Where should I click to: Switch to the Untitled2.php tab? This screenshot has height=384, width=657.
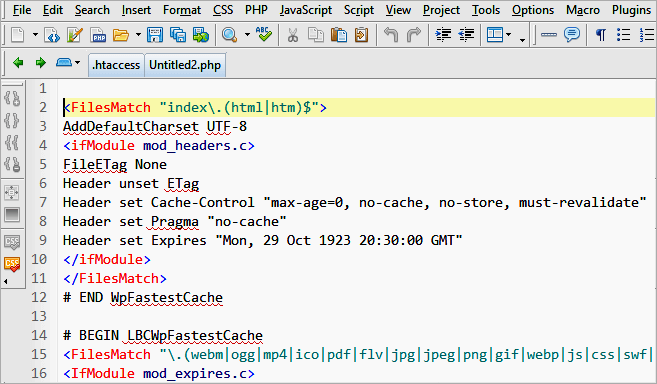pos(185,65)
